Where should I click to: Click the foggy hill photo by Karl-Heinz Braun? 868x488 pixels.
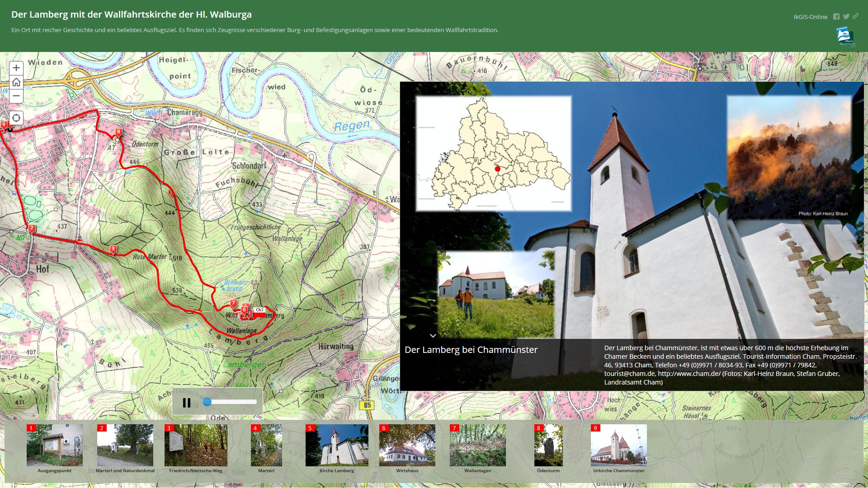789,158
